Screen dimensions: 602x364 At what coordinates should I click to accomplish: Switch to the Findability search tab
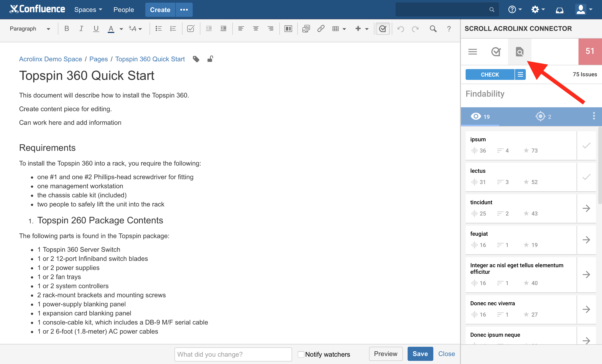(x=519, y=52)
